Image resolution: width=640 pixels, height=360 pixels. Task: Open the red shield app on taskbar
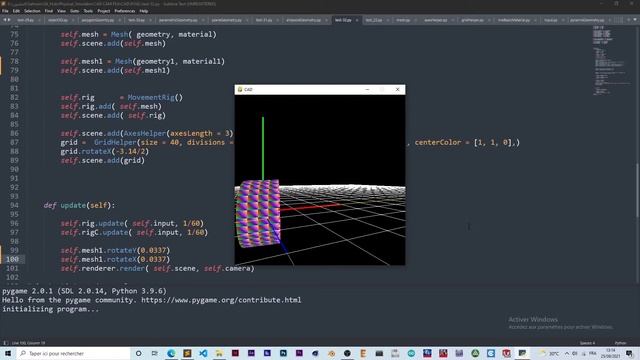[507, 353]
